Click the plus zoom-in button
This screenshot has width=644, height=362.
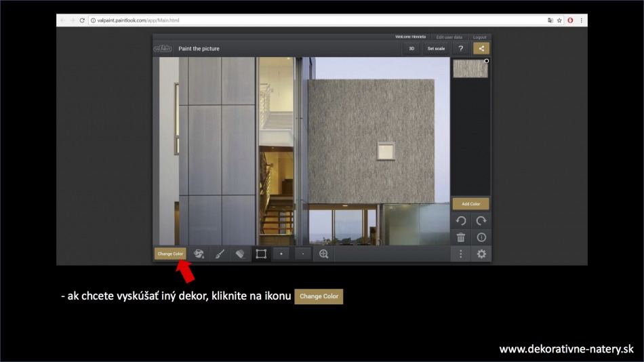click(x=281, y=254)
